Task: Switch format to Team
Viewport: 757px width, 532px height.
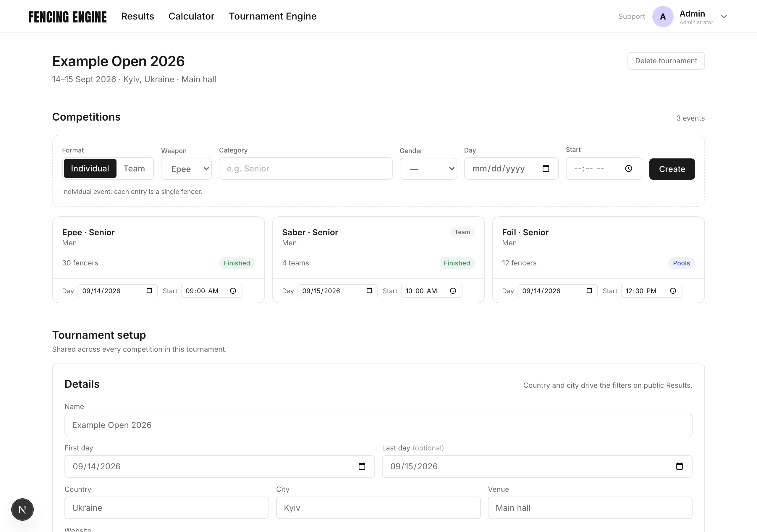Action: pos(134,168)
